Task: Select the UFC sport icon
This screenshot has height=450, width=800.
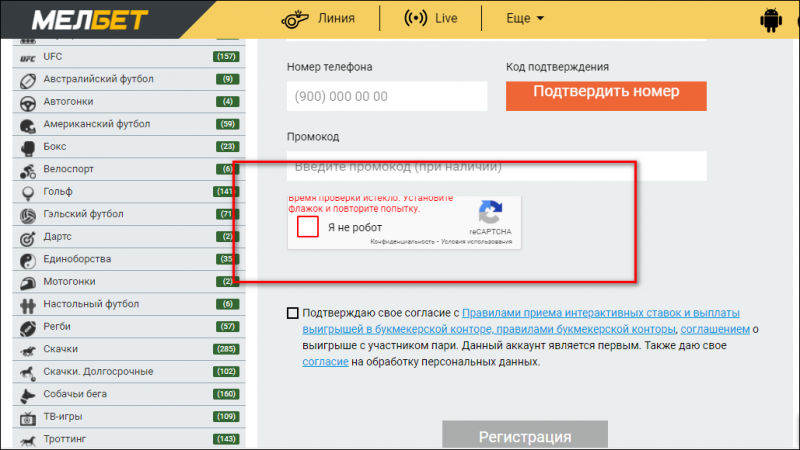Action: pos(28,58)
